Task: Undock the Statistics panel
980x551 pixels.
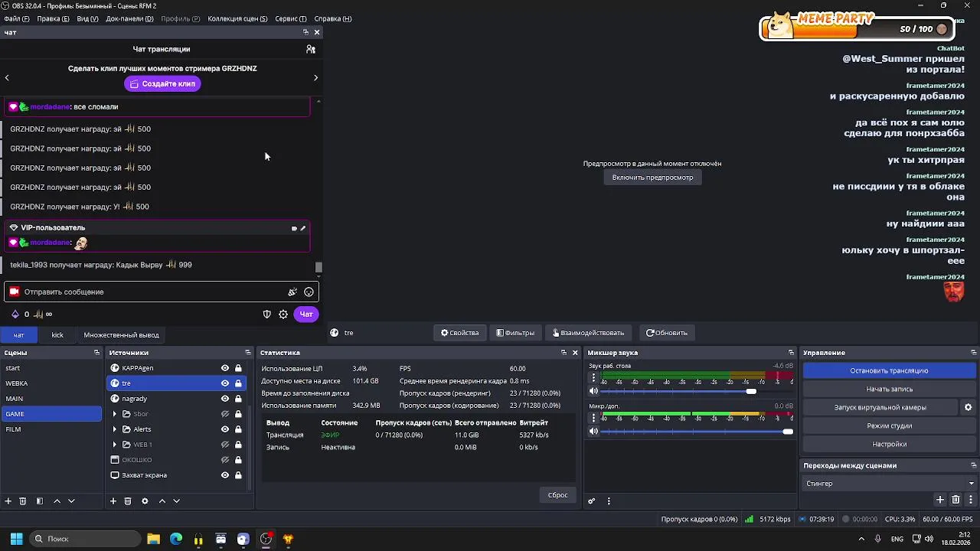Action: tap(563, 353)
